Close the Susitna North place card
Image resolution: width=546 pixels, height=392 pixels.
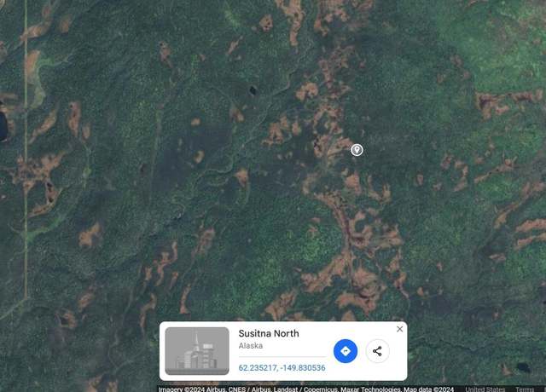point(400,329)
